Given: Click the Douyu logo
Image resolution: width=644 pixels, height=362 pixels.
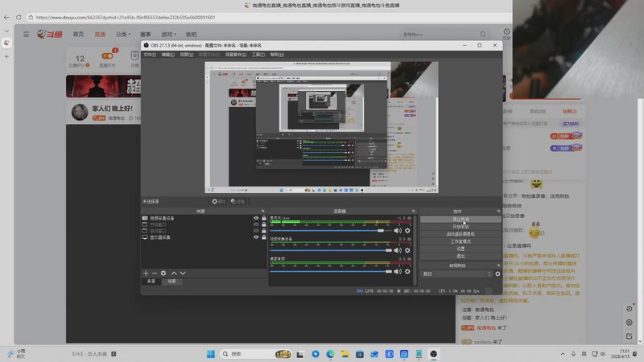Looking at the screenshot, I should (50, 35).
